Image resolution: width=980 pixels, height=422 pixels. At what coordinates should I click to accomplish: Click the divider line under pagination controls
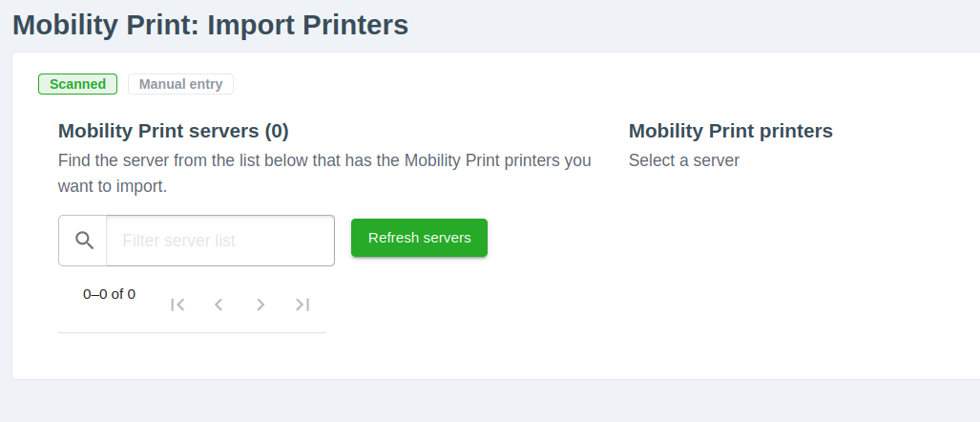tap(191, 332)
